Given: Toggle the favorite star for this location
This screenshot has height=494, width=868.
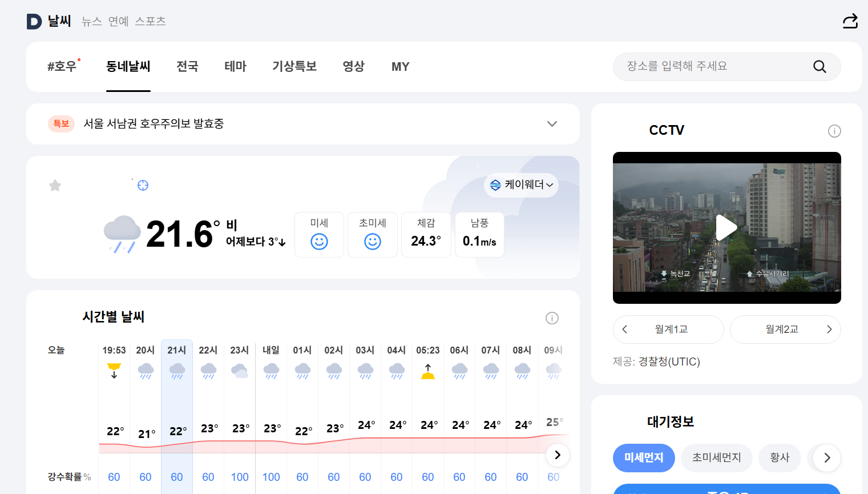Looking at the screenshot, I should [55, 185].
